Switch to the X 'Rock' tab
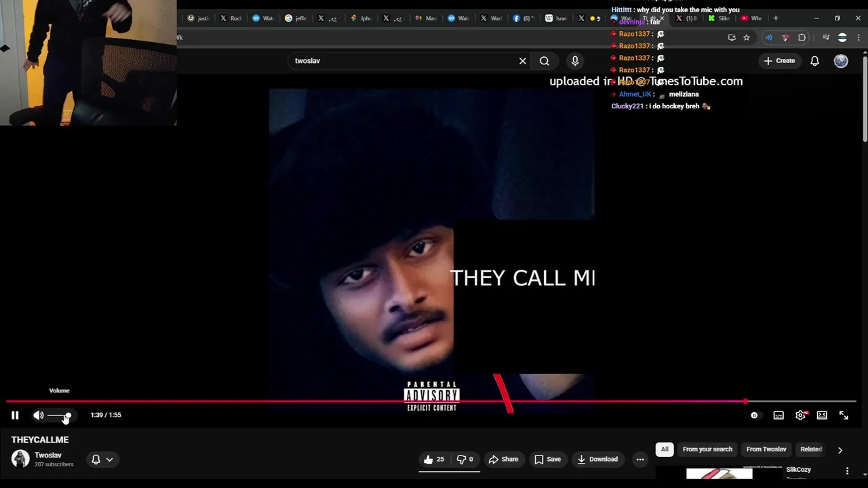Screen dimensions: 868x488 click(x=231, y=18)
